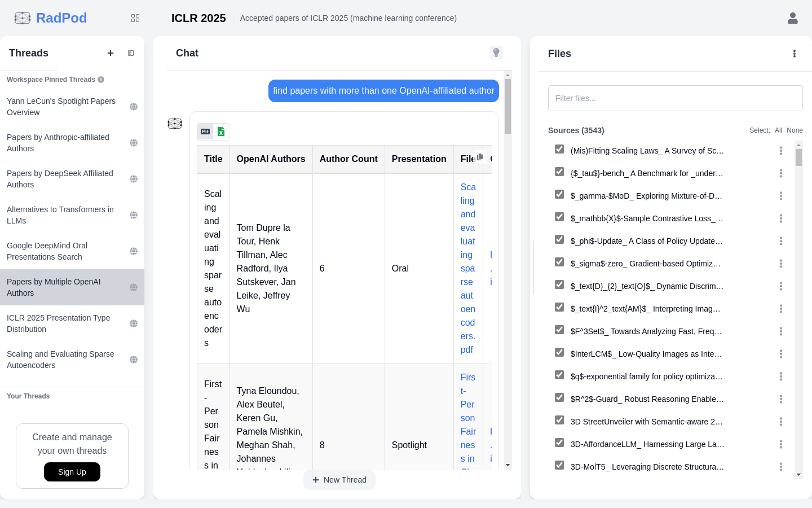Copy table as Markdown
The height and width of the screenshot is (508, 812).
[x=205, y=132]
